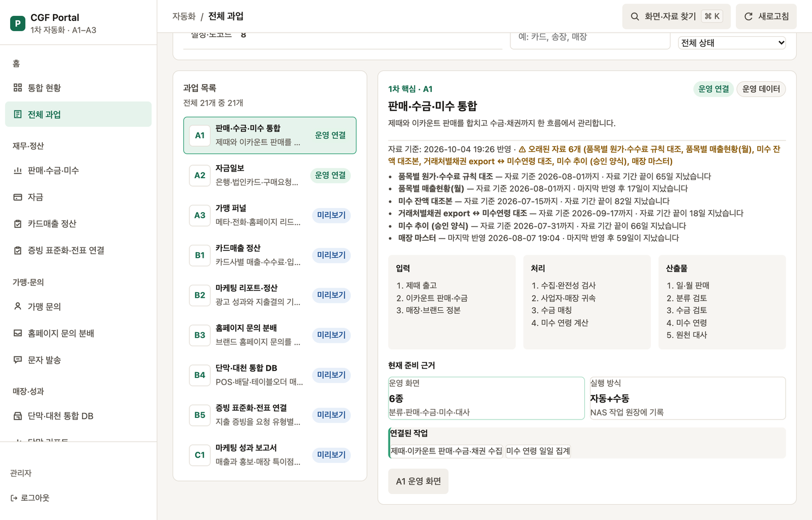
Task: Click the 전체 과업 list icon in sidebar
Action: pyautogui.click(x=17, y=114)
